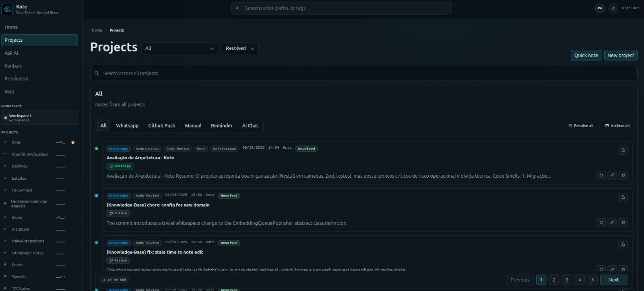Open the All projects filter dropdown
Viewport: 644px width, 291px height.
pyautogui.click(x=180, y=48)
